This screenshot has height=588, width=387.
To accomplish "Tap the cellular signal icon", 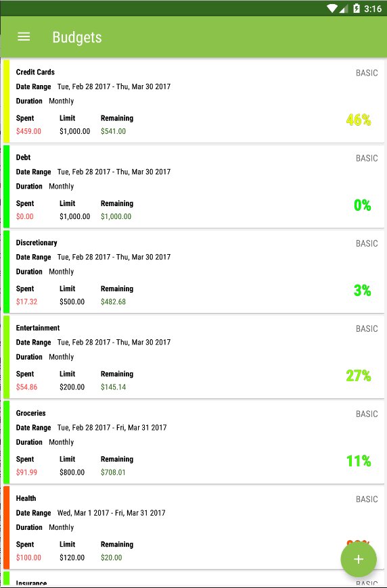I will (344, 8).
